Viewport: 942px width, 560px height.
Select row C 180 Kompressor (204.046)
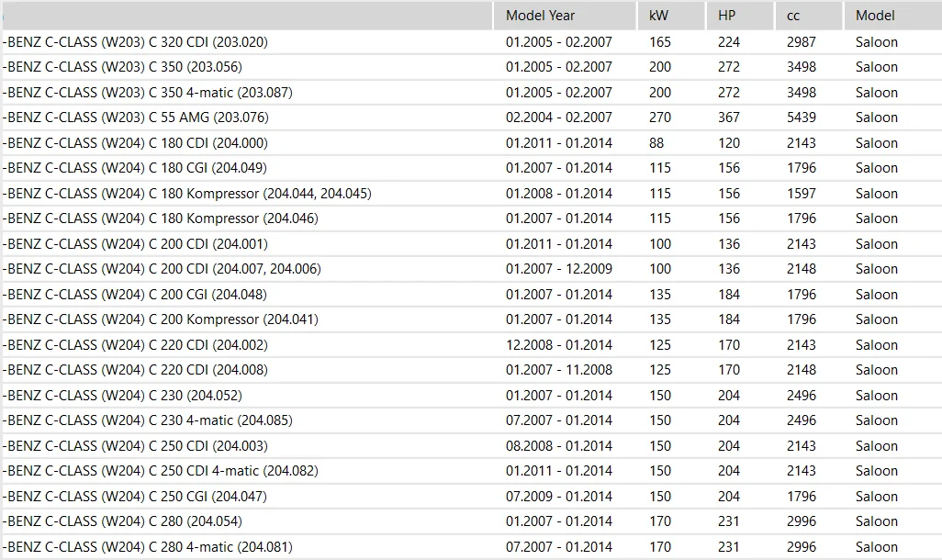coord(471,218)
